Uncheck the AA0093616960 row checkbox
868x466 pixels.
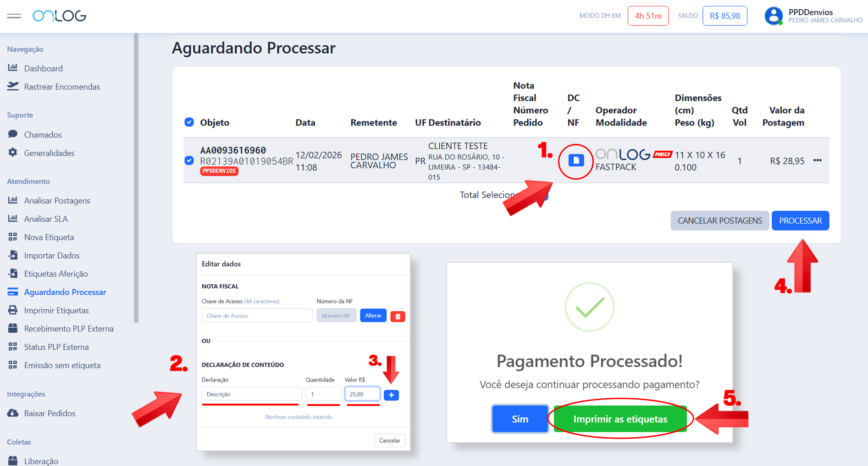[x=189, y=160]
